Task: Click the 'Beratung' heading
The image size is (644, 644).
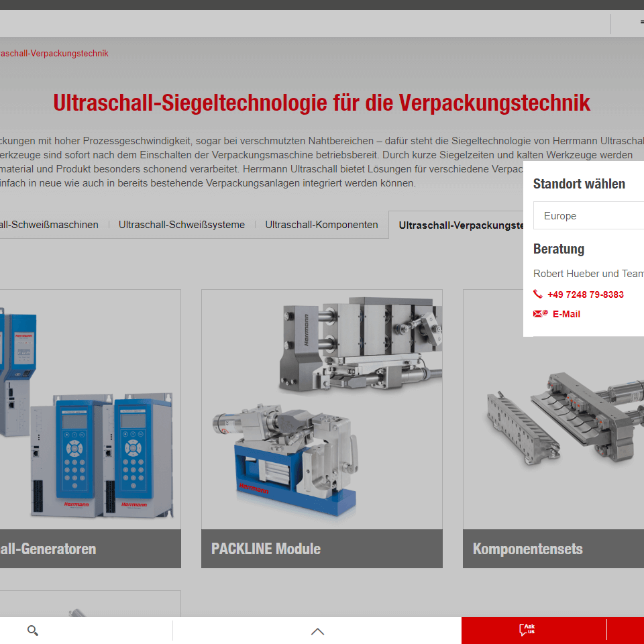Action: 559,249
